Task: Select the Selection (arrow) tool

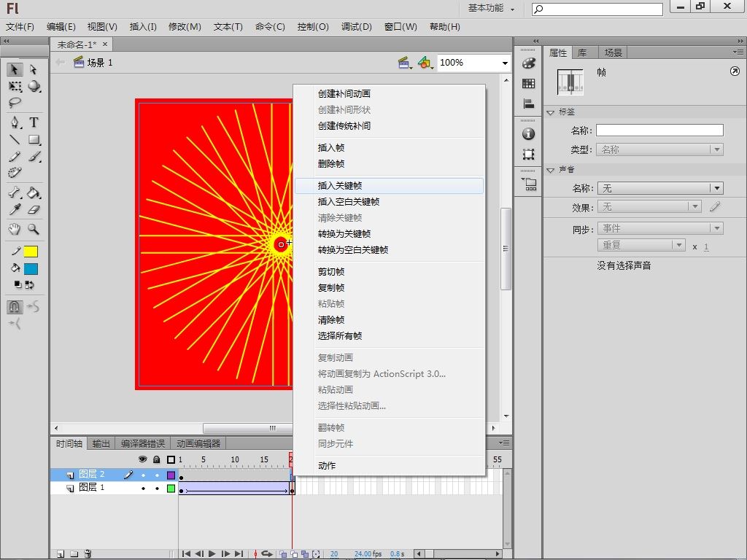Action: (15, 69)
